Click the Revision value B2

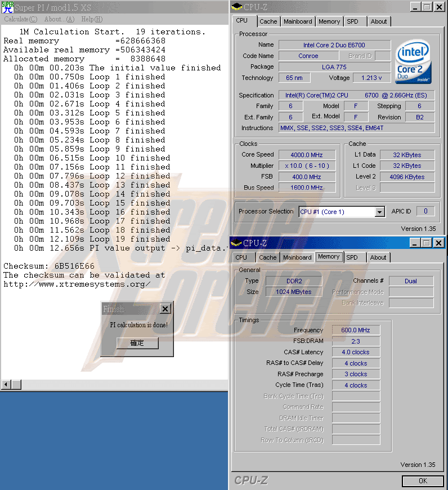click(420, 118)
